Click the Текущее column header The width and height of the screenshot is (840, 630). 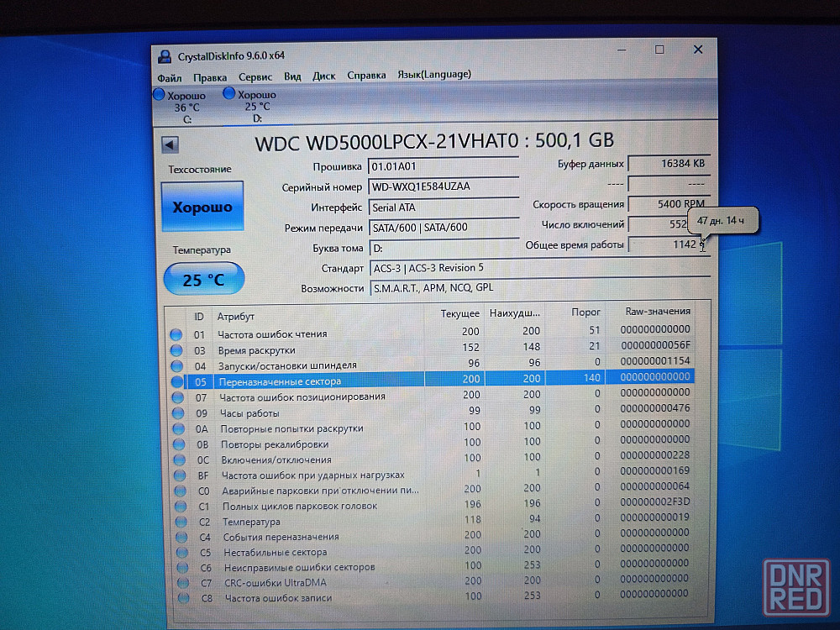point(459,313)
